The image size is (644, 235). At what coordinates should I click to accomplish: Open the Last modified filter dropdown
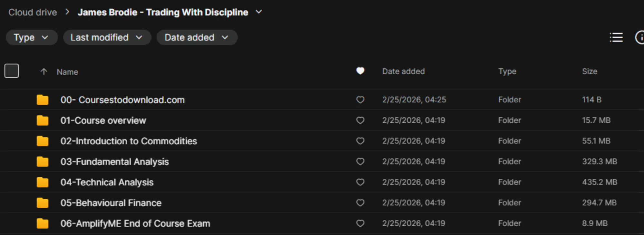pos(107,37)
